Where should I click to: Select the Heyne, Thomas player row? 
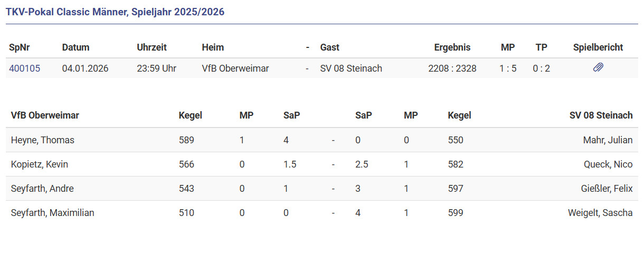coord(43,140)
